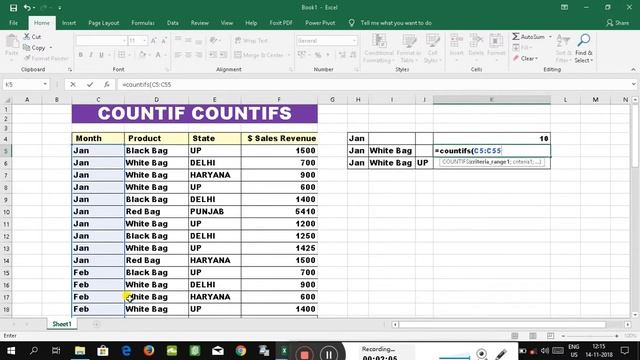Image resolution: width=640 pixels, height=360 pixels.
Task: Cancel formula entry with X icon
Action: point(73,84)
